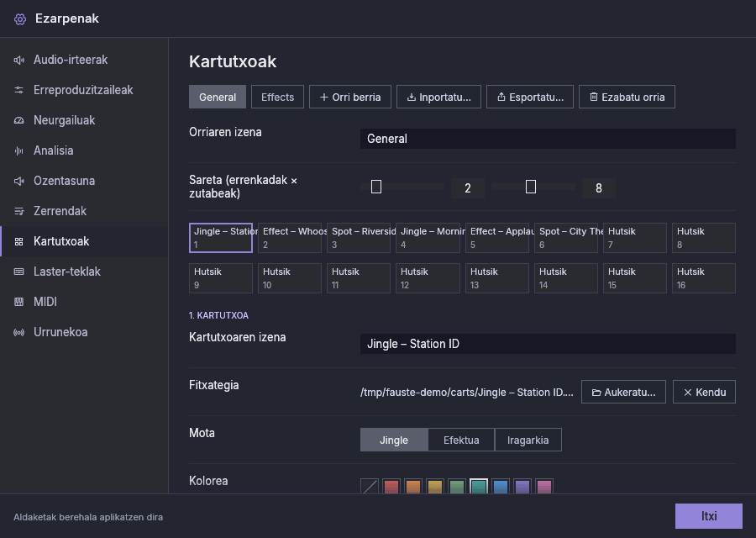The width and height of the screenshot is (756, 538).
Task: Pick the purple color swatch
Action: click(522, 486)
